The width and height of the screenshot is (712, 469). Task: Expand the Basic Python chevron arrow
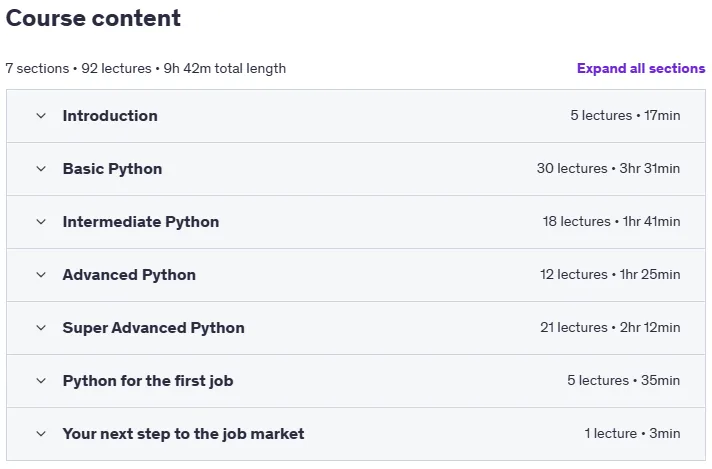41,169
